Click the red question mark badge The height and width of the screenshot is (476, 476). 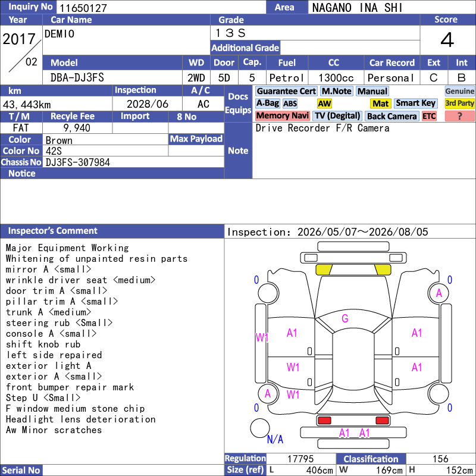tap(459, 116)
